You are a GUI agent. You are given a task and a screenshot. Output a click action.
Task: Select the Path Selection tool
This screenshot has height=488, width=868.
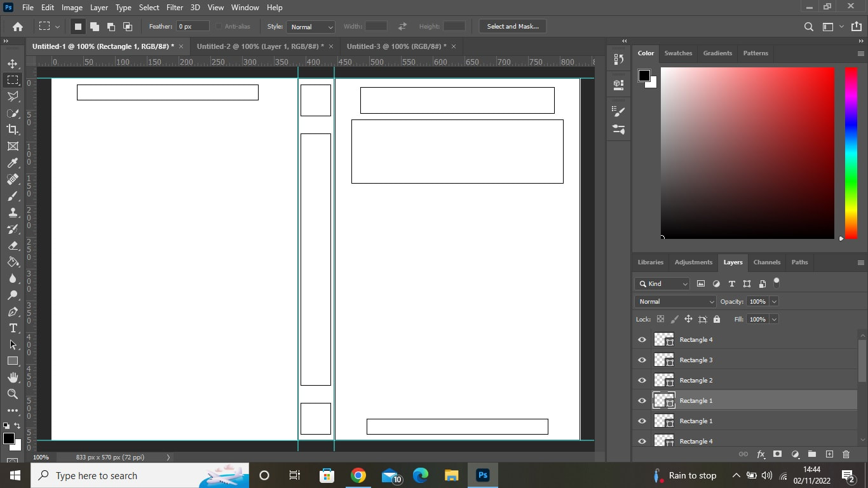click(x=13, y=344)
